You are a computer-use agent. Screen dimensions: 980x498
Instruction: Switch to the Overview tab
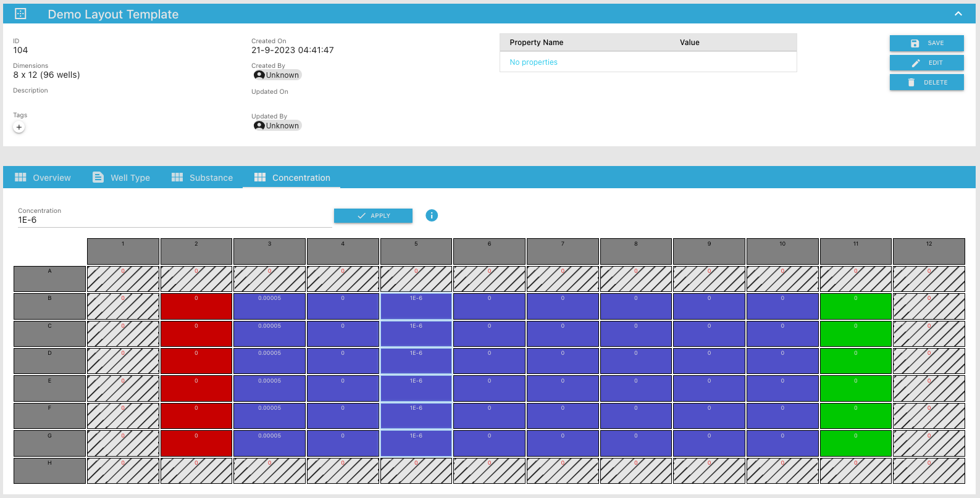pyautogui.click(x=43, y=178)
